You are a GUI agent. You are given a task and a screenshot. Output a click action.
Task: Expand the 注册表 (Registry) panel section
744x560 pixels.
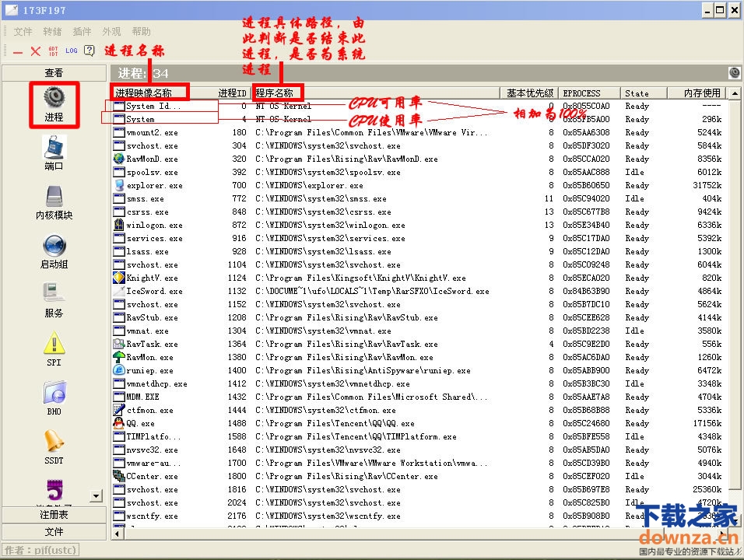(x=54, y=515)
